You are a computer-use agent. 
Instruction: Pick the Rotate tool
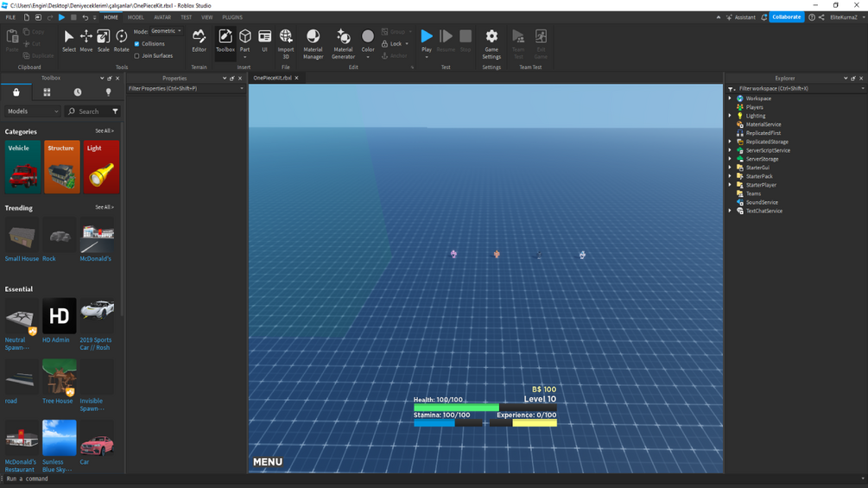pos(121,41)
